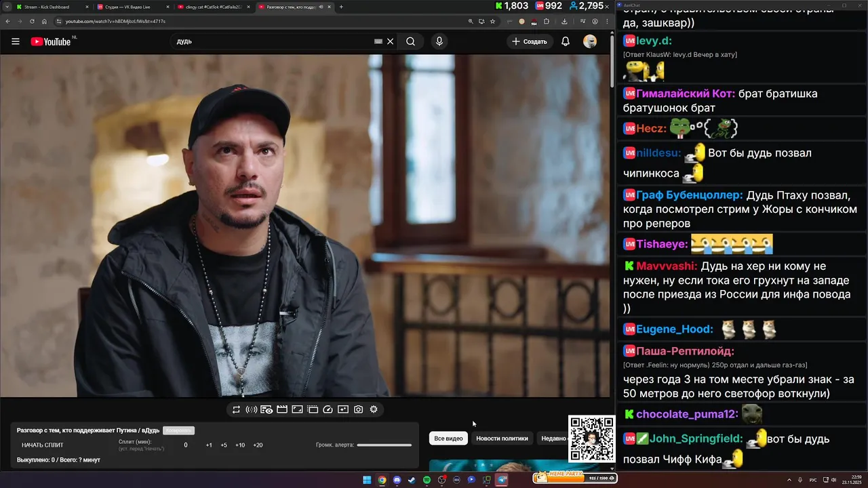The image size is (868, 488).
Task: Open the playback speed gauge icon
Action: tap(328, 409)
